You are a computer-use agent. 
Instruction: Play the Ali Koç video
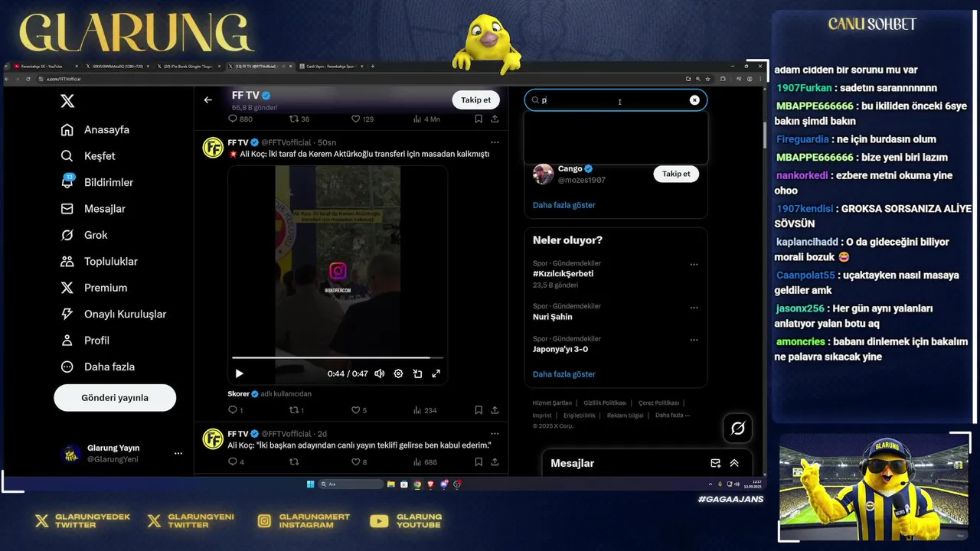coord(239,373)
